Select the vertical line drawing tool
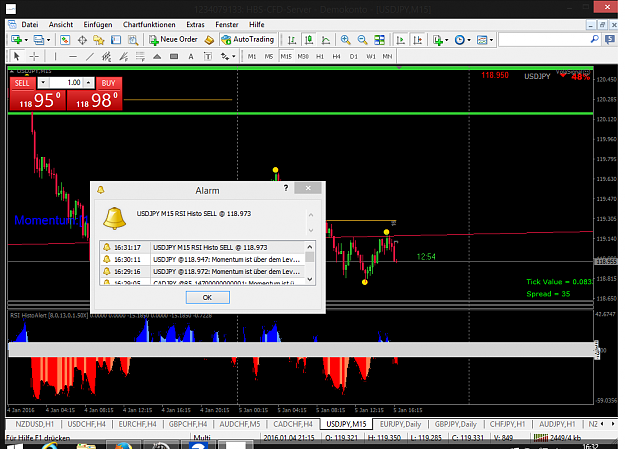The height and width of the screenshot is (449, 625). click(55, 57)
